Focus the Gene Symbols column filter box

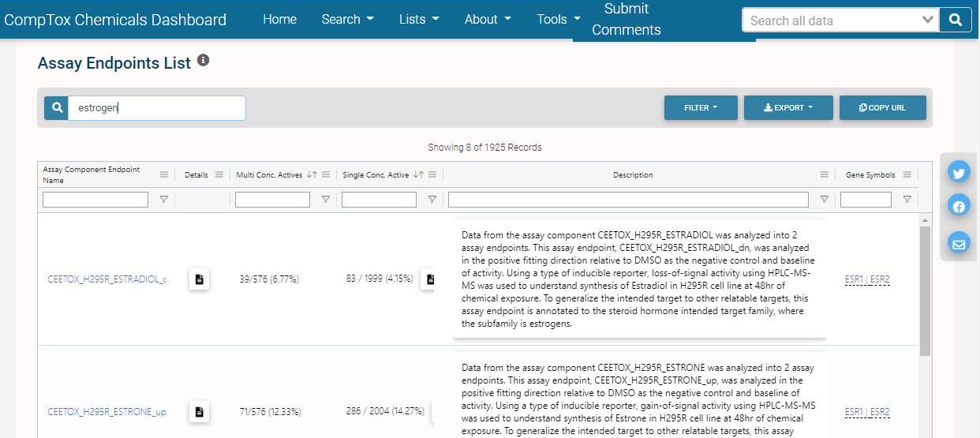[866, 200]
